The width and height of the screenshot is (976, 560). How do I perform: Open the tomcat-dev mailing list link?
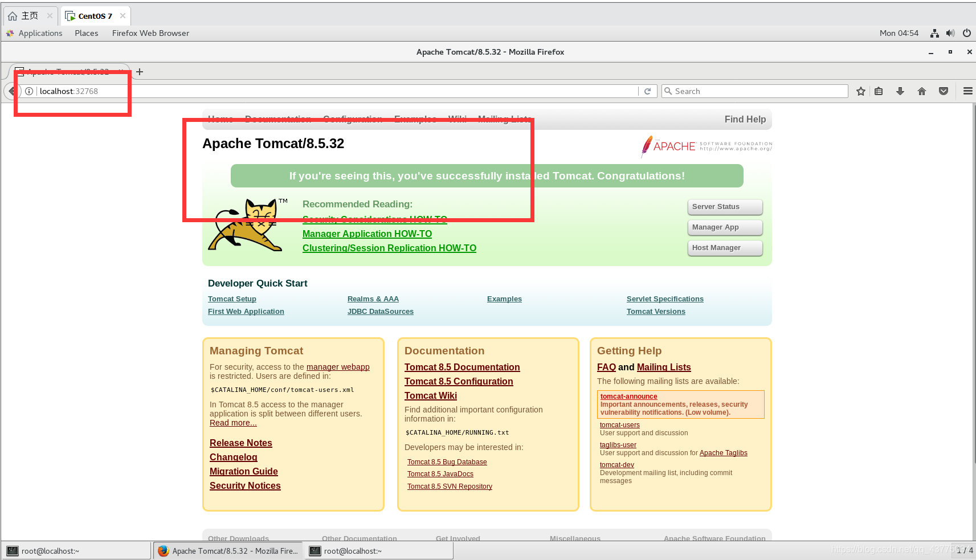tap(617, 465)
